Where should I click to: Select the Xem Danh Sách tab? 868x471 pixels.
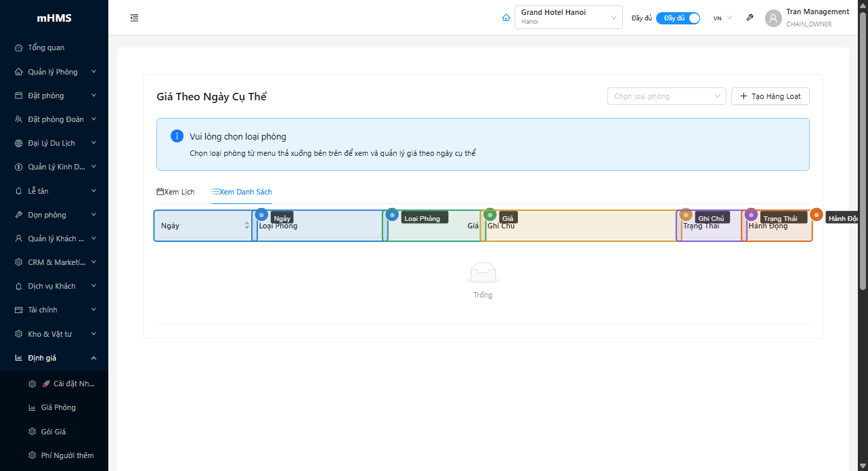242,192
